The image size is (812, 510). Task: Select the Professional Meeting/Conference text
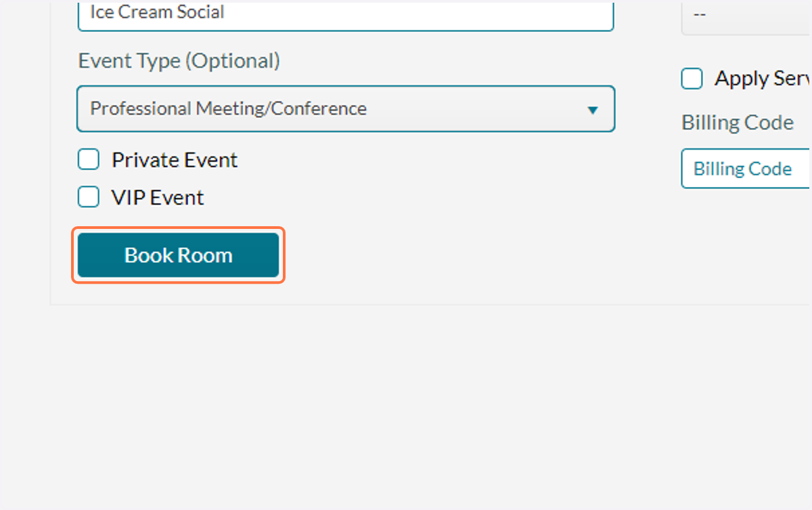pyautogui.click(x=229, y=108)
